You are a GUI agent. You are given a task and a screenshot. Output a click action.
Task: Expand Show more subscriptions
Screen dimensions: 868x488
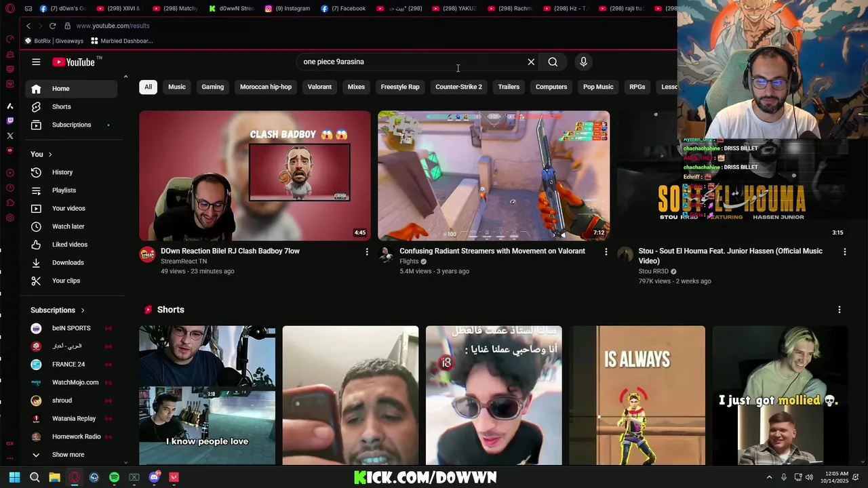tap(68, 455)
